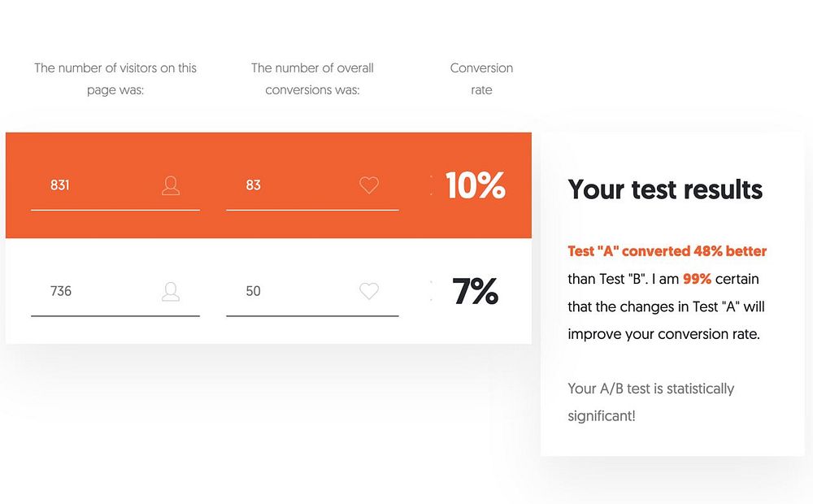
Task: Click the 'statistically significant' message
Action: click(x=650, y=402)
